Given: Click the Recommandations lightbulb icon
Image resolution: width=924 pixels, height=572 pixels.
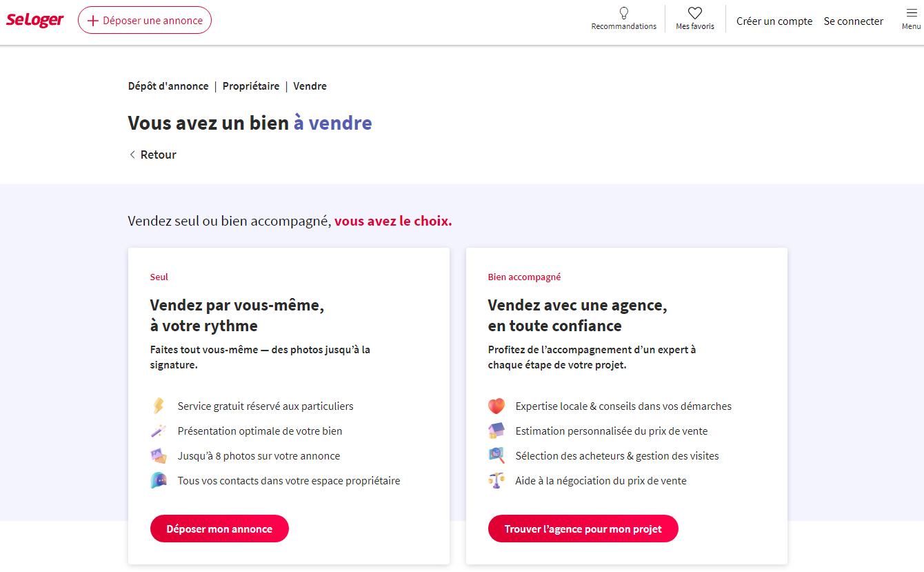Looking at the screenshot, I should click(x=623, y=12).
